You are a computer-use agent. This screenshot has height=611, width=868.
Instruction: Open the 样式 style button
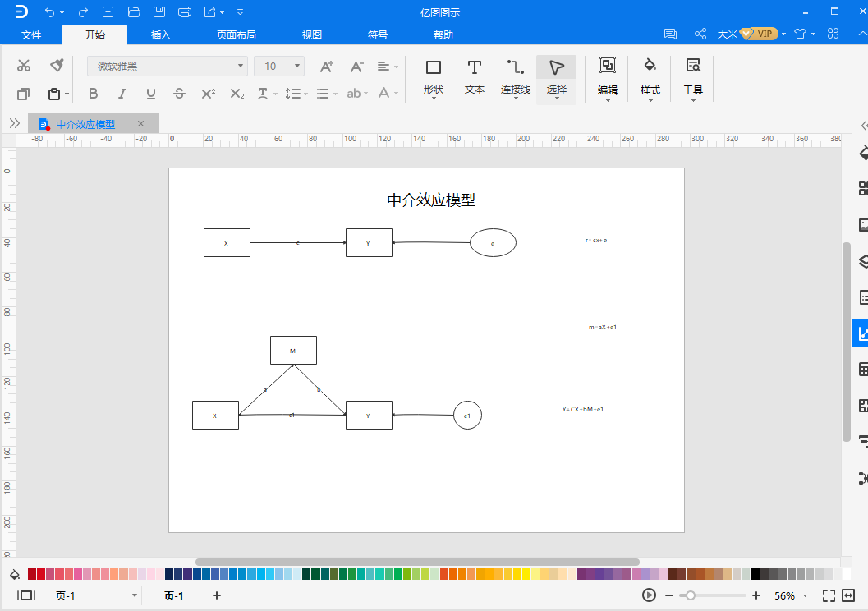click(x=650, y=79)
